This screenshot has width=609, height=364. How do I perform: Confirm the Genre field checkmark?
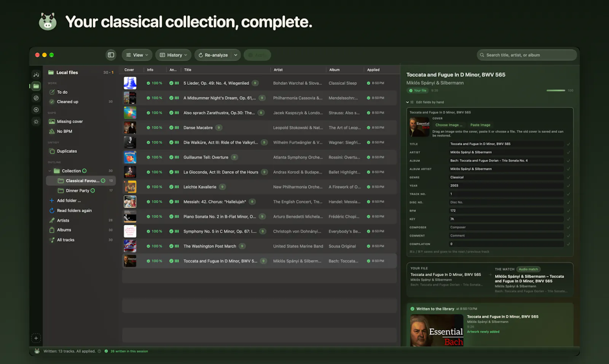pos(568,177)
